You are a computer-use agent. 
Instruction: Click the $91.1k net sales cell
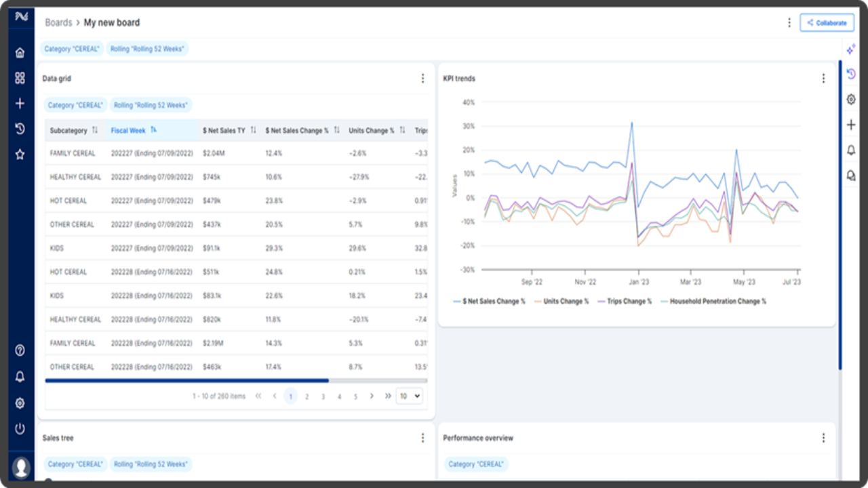click(x=212, y=248)
